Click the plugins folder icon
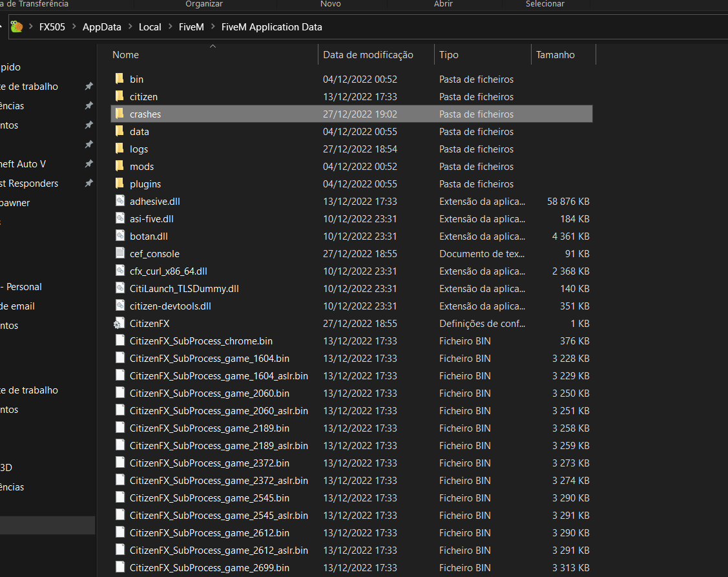The width and height of the screenshot is (728, 577). coord(120,183)
